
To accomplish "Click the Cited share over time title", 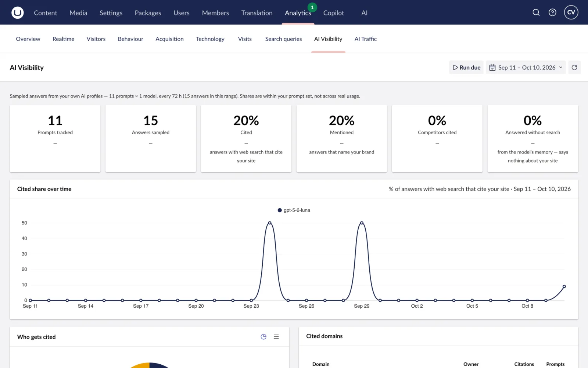I will [44, 189].
